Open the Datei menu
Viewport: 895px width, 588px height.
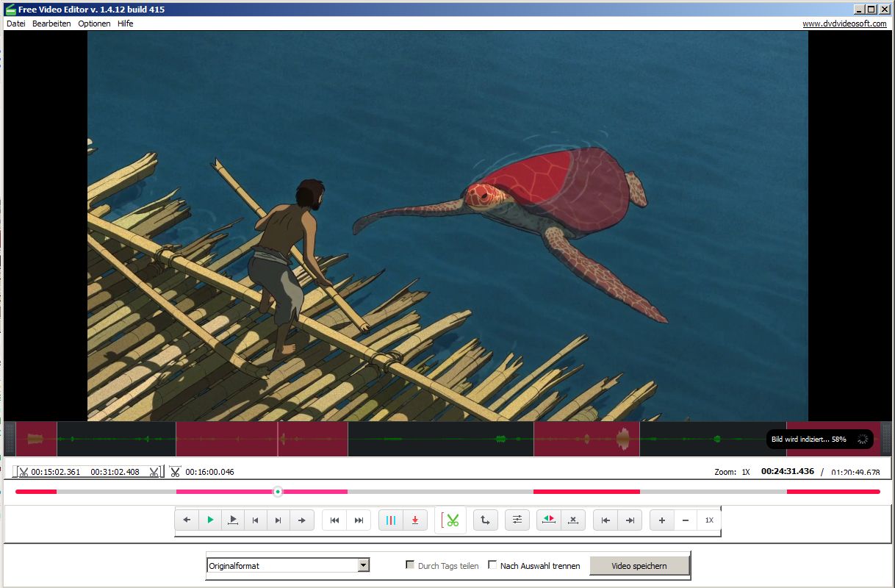click(15, 24)
